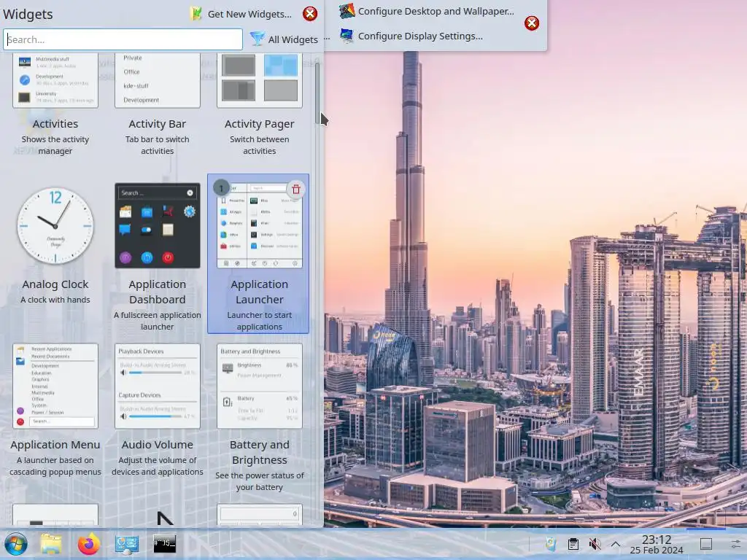Open the clipboard tray icon
The image size is (747, 560).
tap(573, 544)
